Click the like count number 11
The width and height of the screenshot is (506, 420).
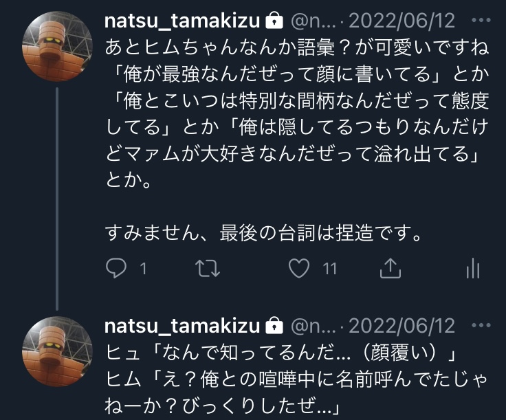click(330, 269)
